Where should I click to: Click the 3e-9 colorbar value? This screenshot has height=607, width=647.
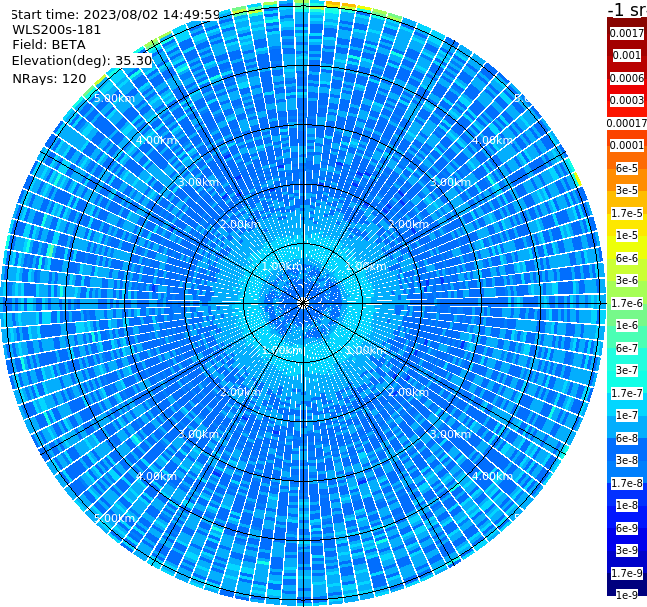(627, 550)
